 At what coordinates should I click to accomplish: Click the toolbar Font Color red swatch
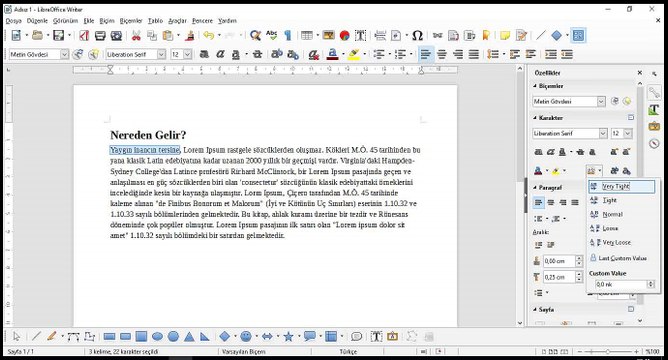pyautogui.click(x=333, y=55)
